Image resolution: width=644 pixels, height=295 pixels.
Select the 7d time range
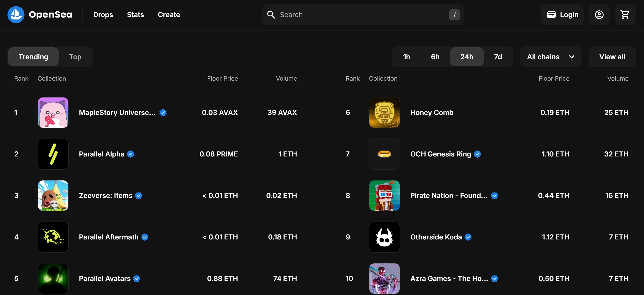click(x=498, y=57)
